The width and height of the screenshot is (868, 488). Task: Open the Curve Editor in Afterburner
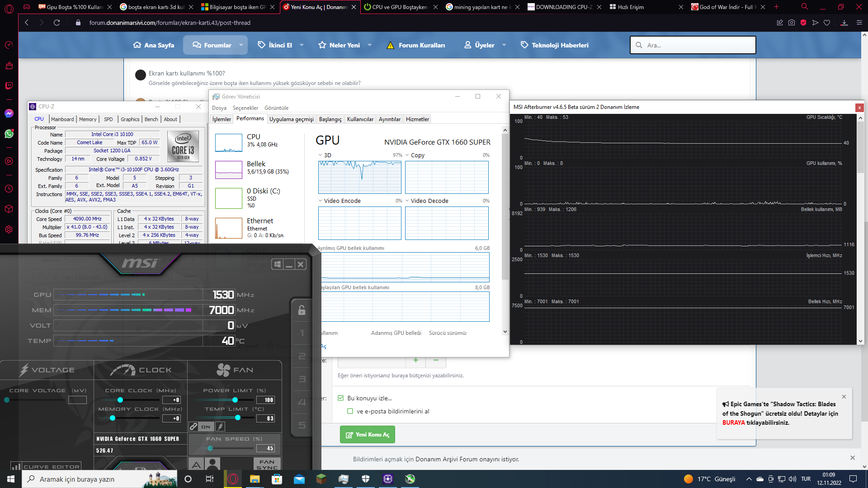[x=46, y=467]
